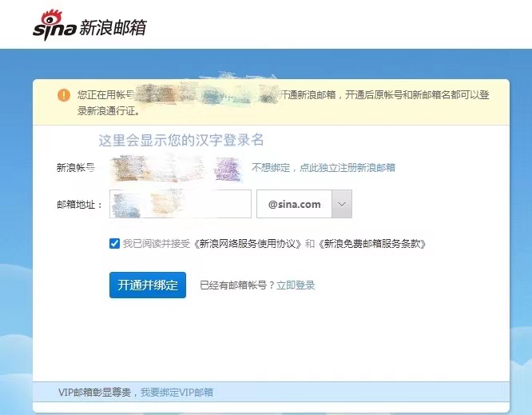Click the 不想绑定 text

click(271, 167)
